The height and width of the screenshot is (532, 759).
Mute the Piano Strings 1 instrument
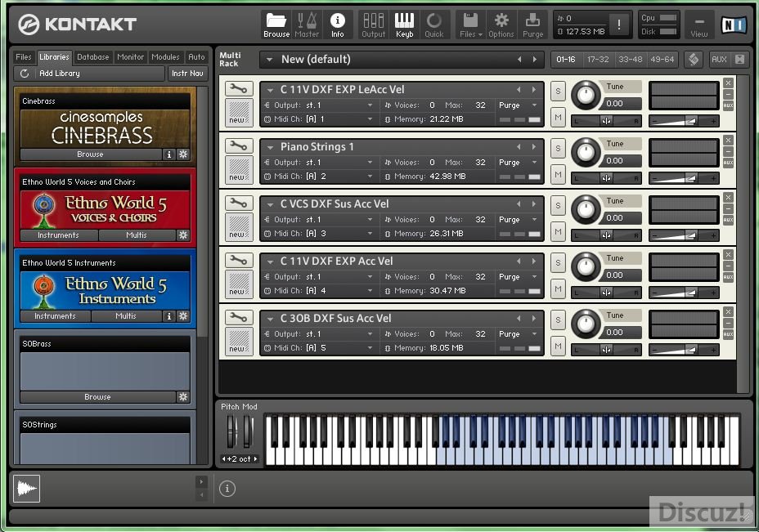tap(558, 174)
